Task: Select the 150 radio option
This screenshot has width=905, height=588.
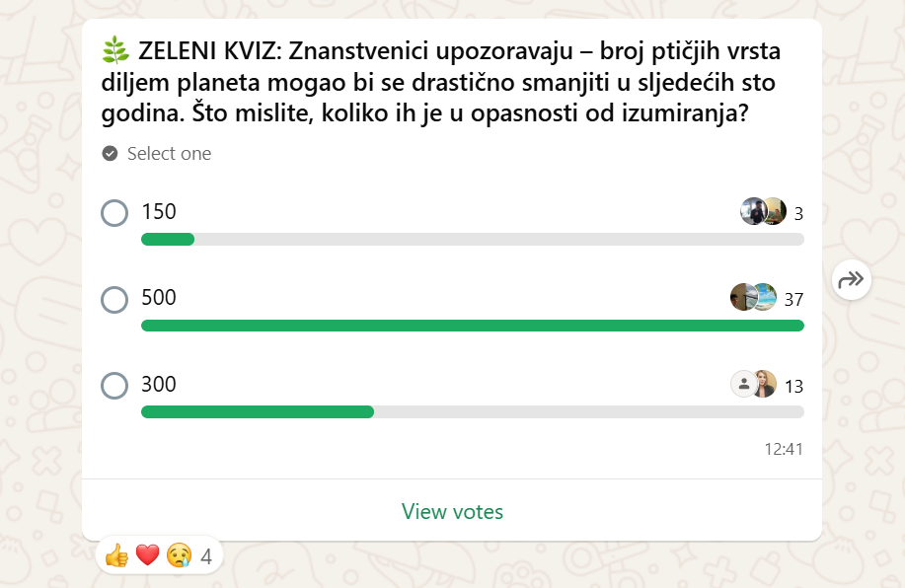Action: [x=114, y=213]
